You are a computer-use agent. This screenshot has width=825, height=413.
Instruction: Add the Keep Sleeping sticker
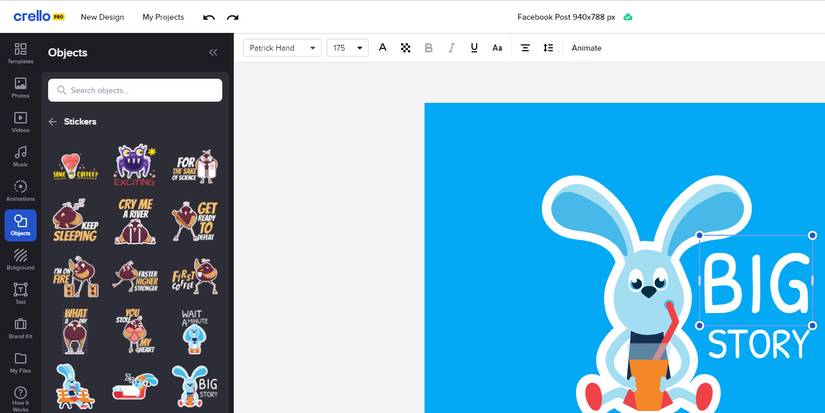tap(75, 221)
